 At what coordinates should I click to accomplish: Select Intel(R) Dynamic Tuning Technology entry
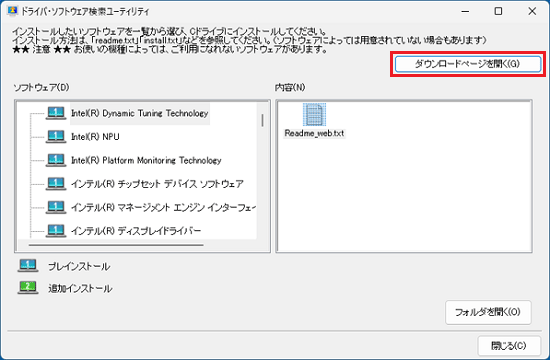click(x=140, y=113)
